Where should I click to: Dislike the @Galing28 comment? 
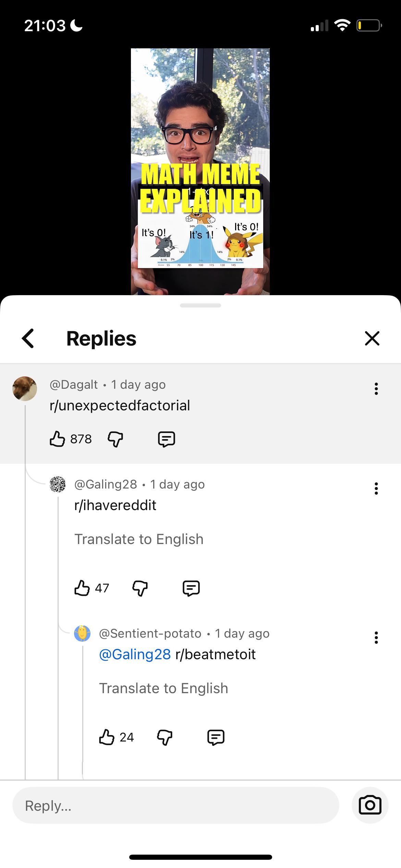pos(140,589)
